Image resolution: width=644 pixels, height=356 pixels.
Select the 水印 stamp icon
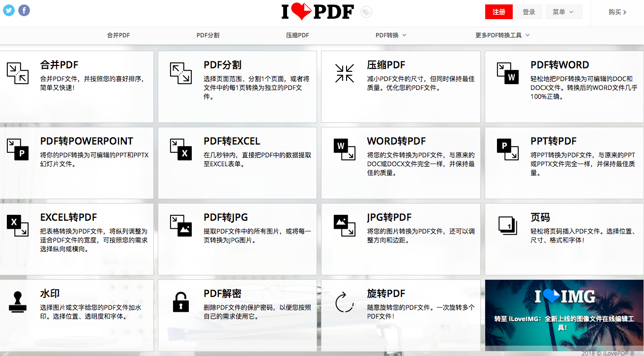[18, 301]
